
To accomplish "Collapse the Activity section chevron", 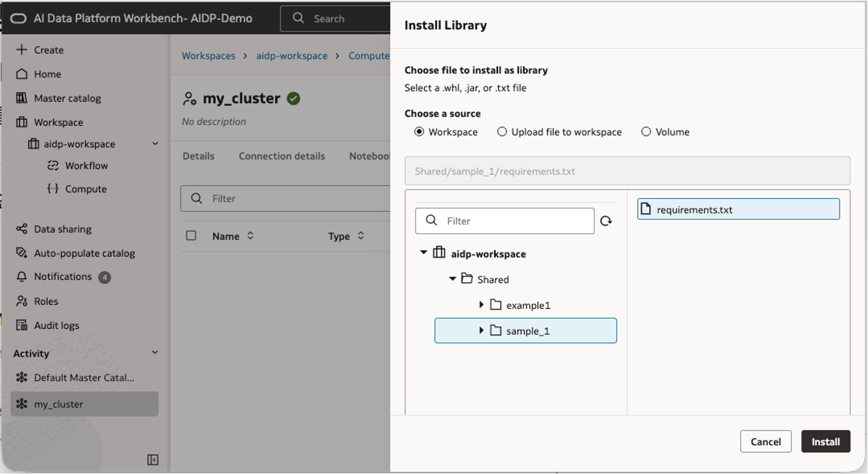I will [155, 352].
